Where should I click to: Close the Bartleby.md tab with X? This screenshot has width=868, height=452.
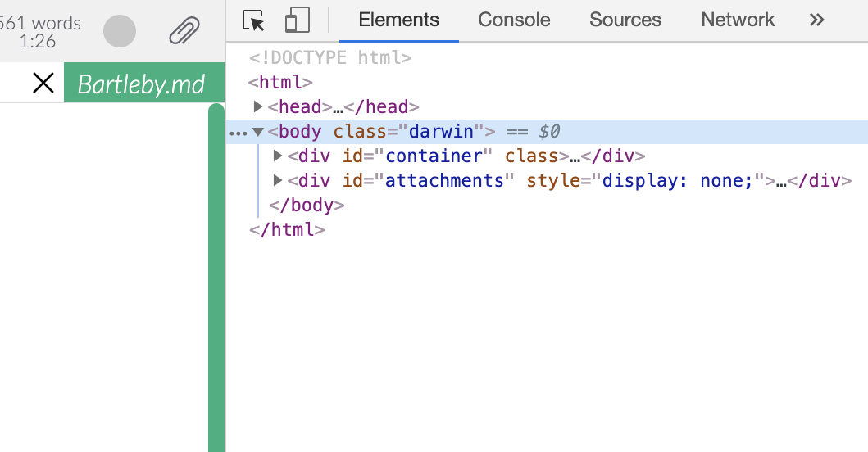(x=43, y=83)
